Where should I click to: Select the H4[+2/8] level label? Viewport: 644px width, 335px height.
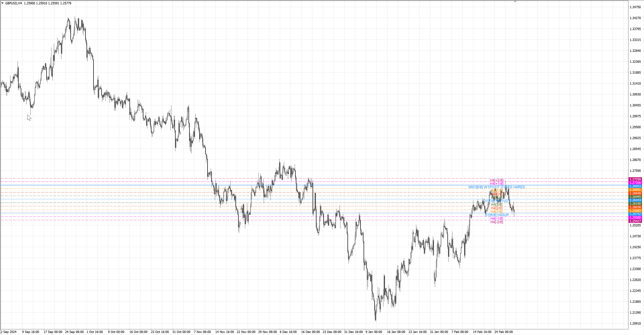496,180
